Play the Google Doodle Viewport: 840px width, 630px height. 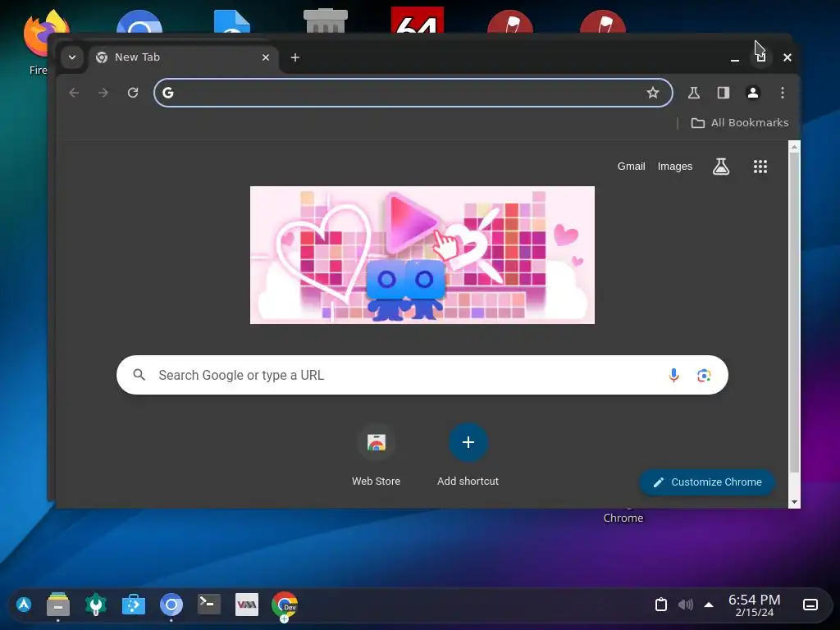[x=422, y=255]
